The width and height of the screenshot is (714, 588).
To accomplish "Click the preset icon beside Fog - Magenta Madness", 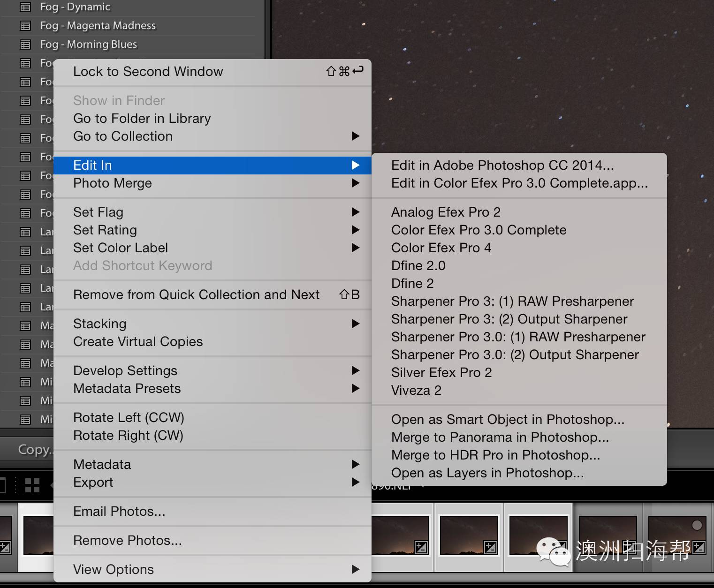I will (25, 26).
